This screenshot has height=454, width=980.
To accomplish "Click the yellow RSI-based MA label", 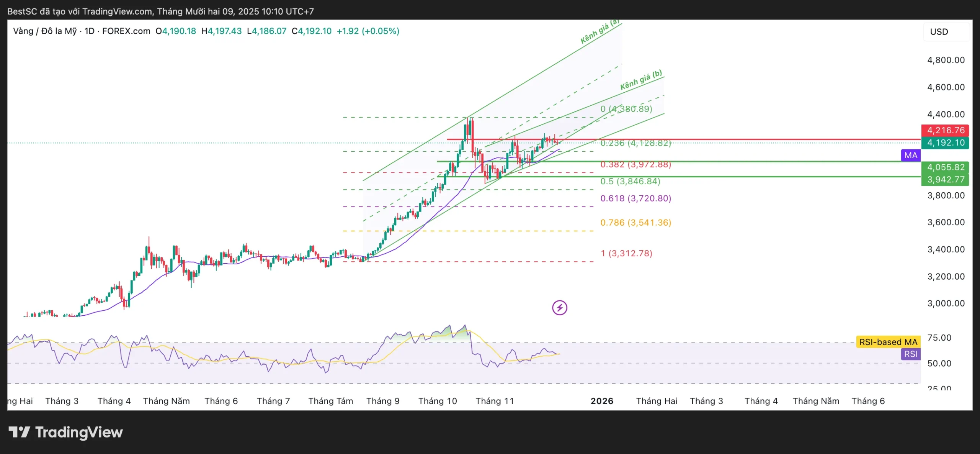I will click(888, 342).
